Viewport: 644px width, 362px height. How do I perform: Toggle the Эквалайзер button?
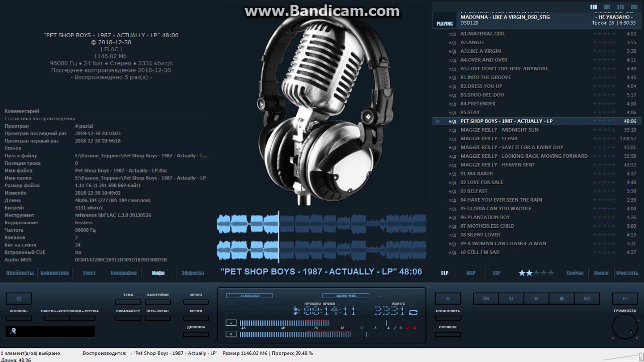tap(128, 318)
